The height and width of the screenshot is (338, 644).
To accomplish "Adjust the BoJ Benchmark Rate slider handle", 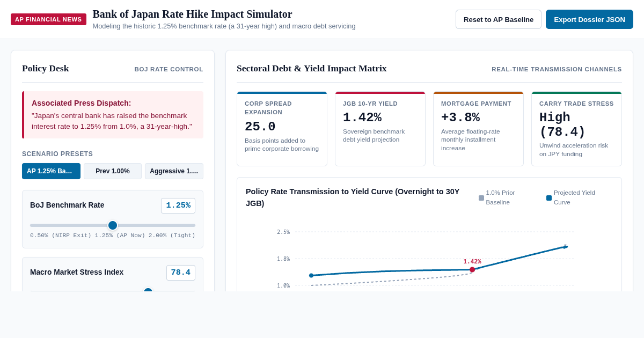I will (113, 225).
